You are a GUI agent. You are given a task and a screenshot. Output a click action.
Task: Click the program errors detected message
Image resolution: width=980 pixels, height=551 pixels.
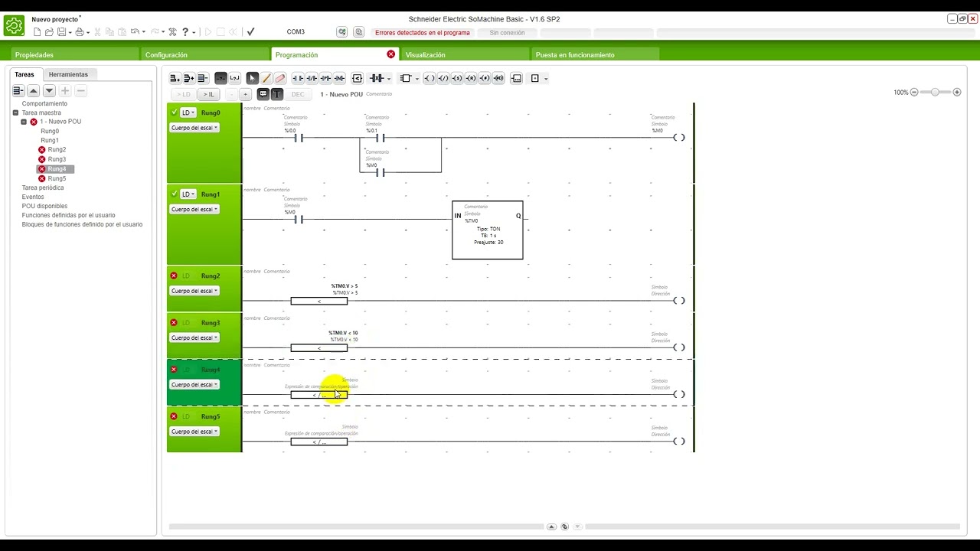coord(423,33)
